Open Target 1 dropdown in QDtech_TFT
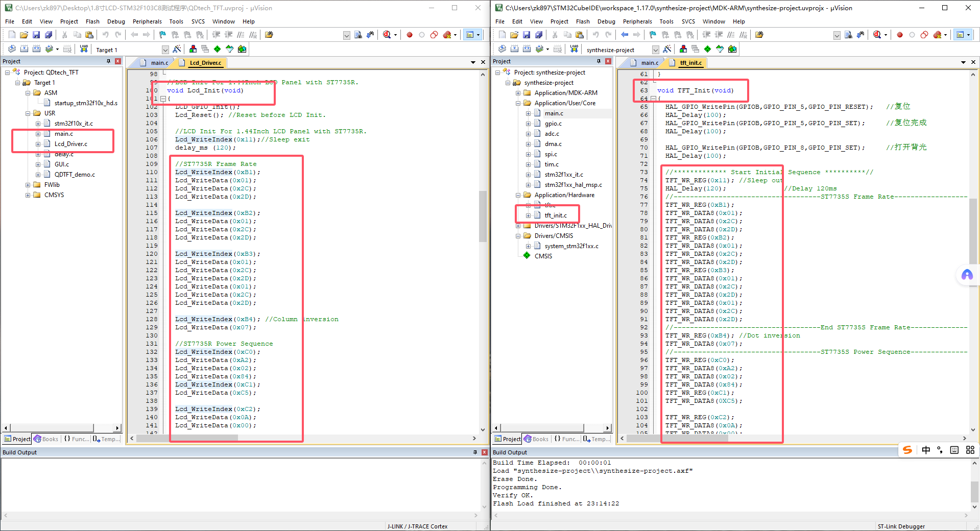 pyautogui.click(x=165, y=50)
